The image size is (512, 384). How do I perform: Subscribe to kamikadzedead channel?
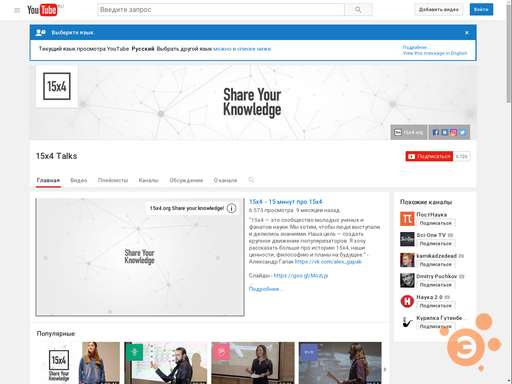click(436, 264)
